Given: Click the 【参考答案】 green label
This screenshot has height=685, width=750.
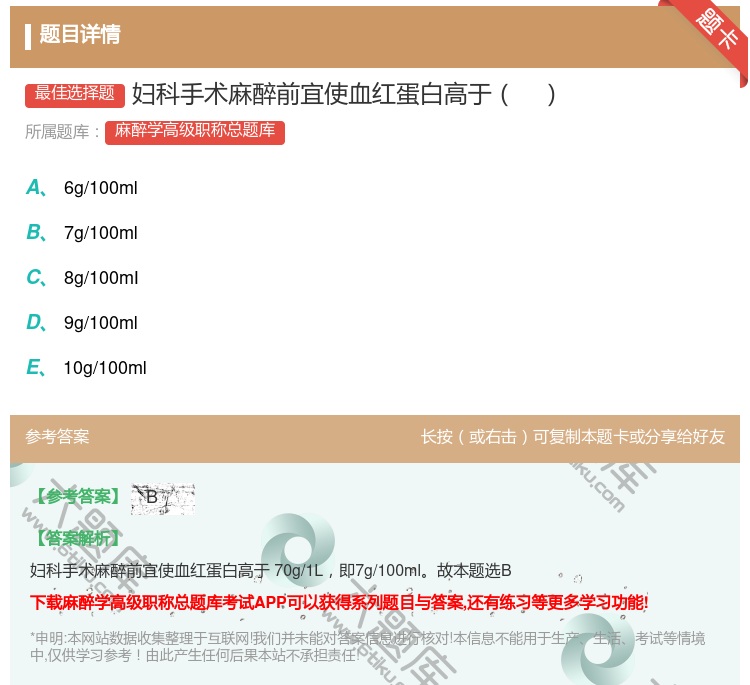Looking at the screenshot, I should click(x=78, y=497).
